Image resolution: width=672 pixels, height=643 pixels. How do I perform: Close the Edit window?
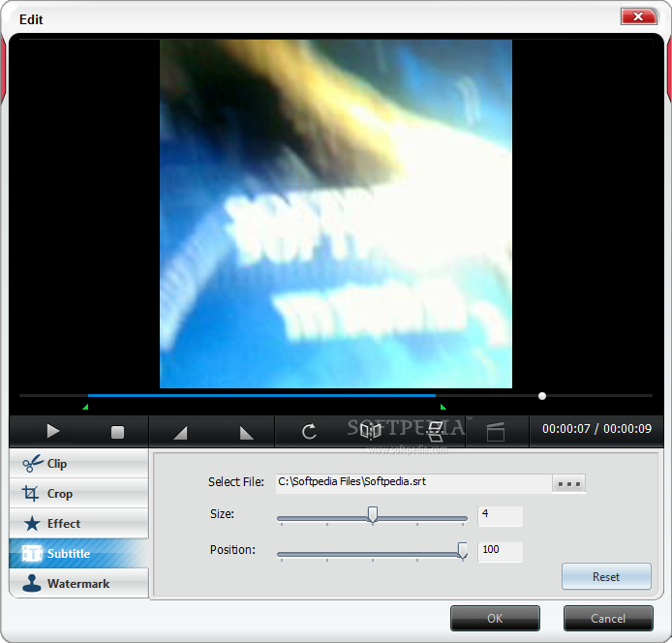click(638, 16)
